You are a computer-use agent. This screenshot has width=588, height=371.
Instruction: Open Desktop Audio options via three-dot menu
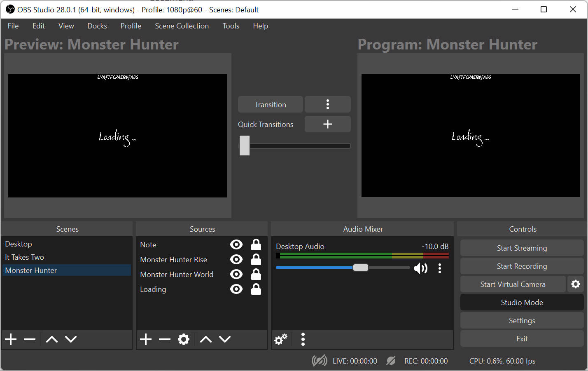[440, 268]
